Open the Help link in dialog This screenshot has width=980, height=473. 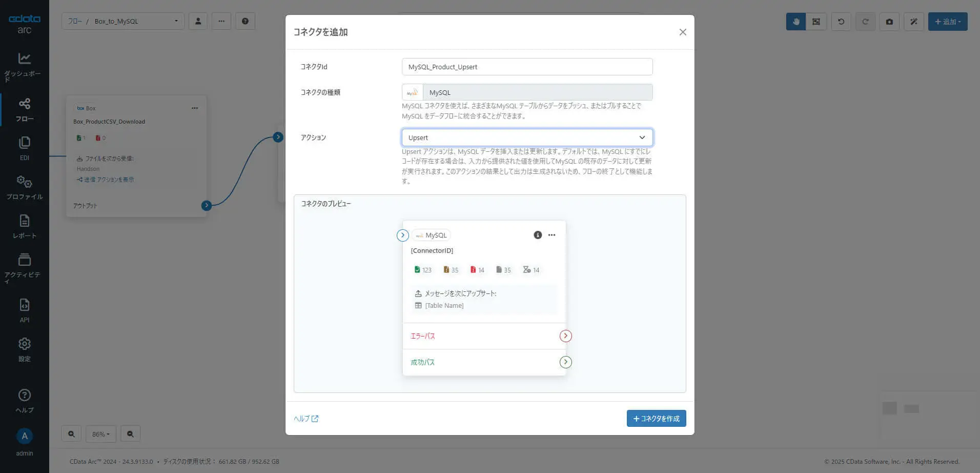[x=306, y=419]
